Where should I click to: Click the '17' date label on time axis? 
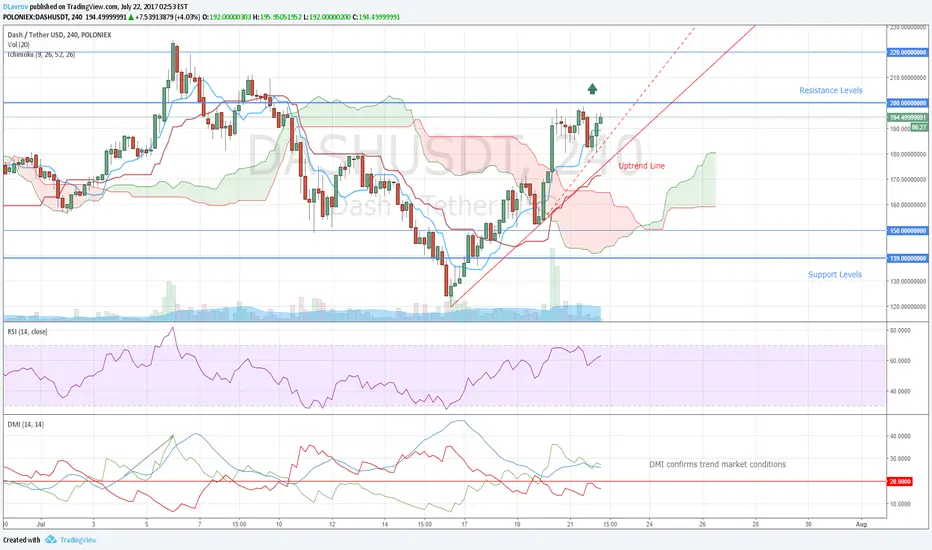[x=464, y=524]
